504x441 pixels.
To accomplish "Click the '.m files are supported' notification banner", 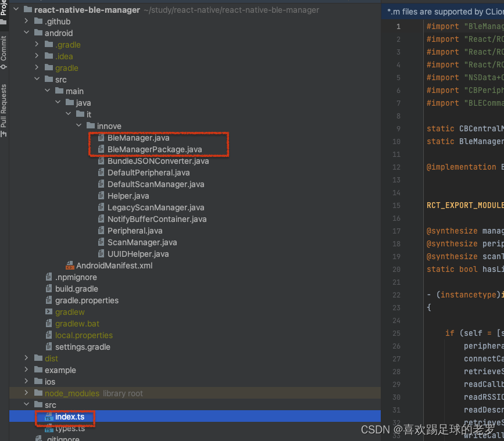I will click(443, 12).
